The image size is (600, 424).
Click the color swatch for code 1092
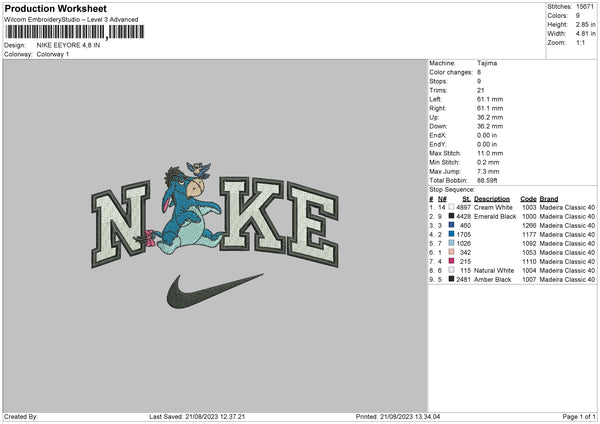452,243
